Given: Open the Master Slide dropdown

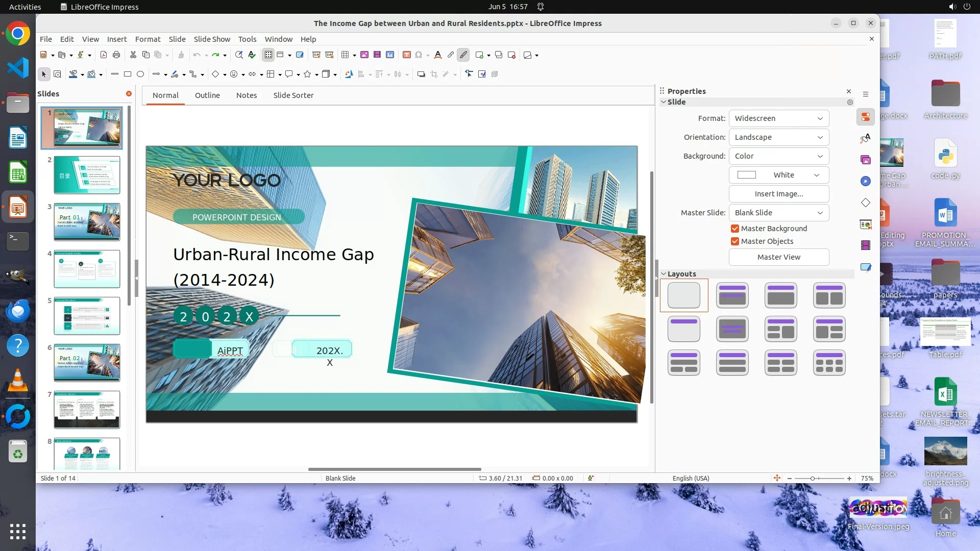Looking at the screenshot, I should point(778,213).
